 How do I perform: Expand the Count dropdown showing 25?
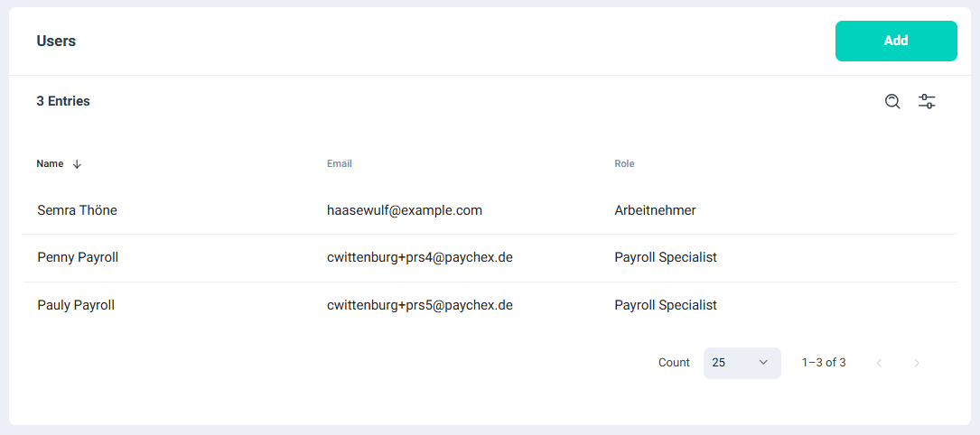pyautogui.click(x=742, y=363)
